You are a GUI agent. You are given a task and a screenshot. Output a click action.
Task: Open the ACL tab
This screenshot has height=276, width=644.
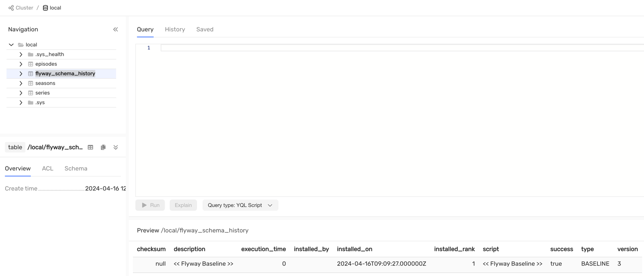[x=47, y=168]
